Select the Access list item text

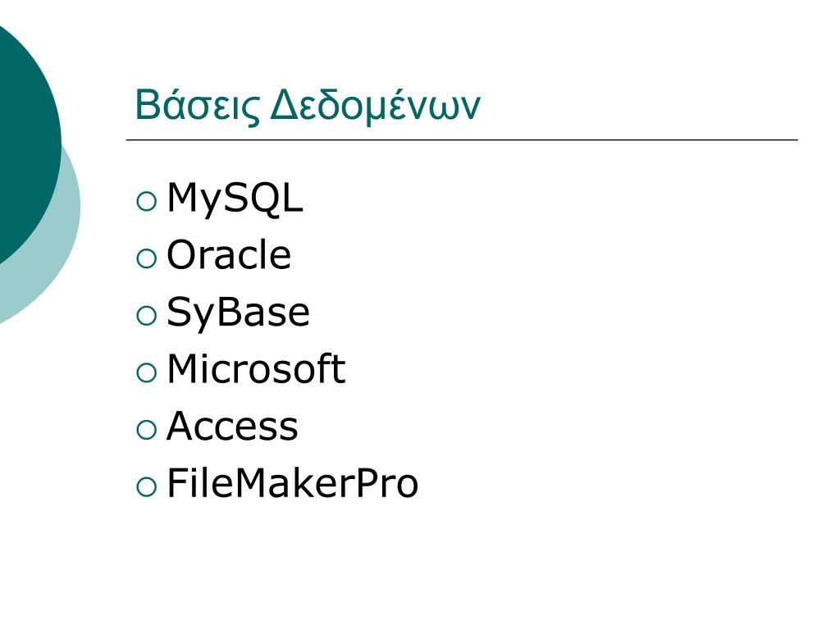click(x=232, y=426)
